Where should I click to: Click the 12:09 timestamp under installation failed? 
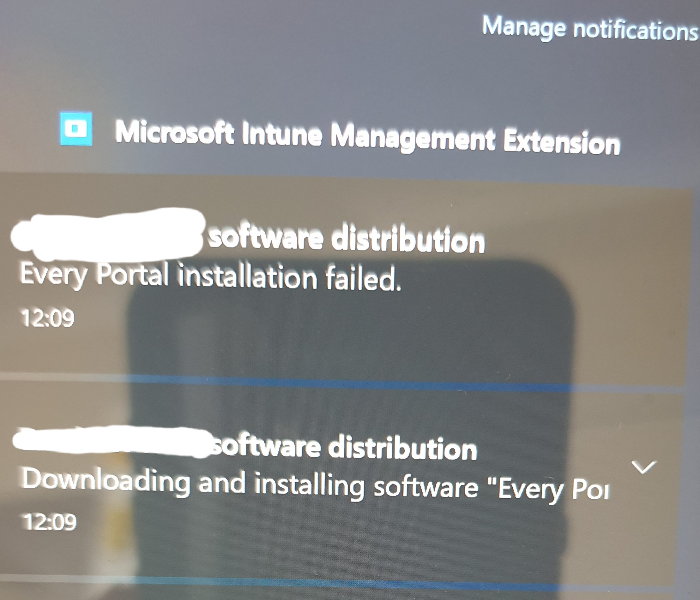coord(47,318)
